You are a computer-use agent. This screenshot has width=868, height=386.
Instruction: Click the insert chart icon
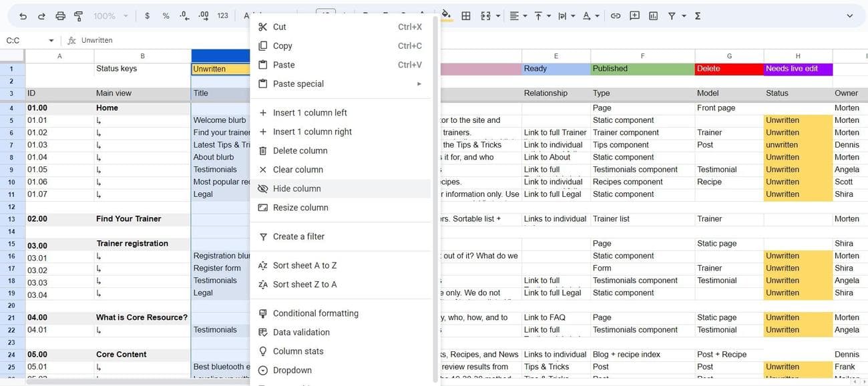click(x=653, y=16)
